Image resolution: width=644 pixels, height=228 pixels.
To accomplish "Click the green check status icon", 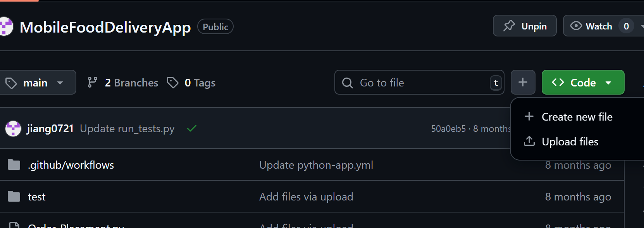I will click(192, 128).
